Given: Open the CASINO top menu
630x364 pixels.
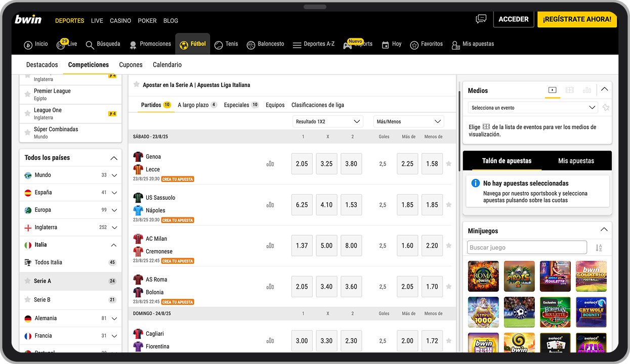Looking at the screenshot, I should click(120, 21).
